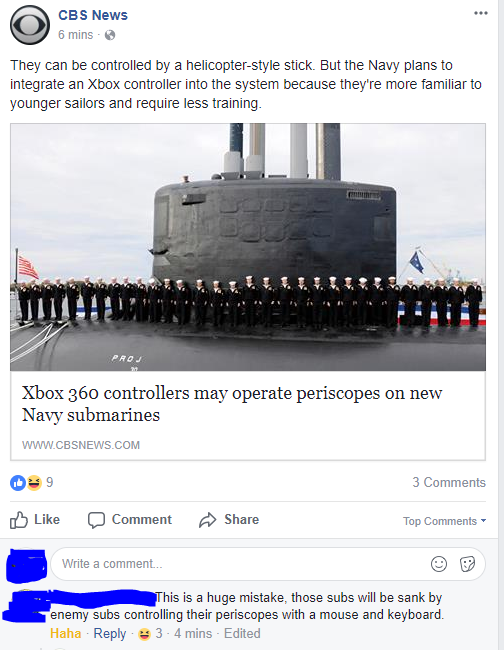Expand the Top Comments sorting dropdown
The height and width of the screenshot is (650, 504).
[444, 521]
